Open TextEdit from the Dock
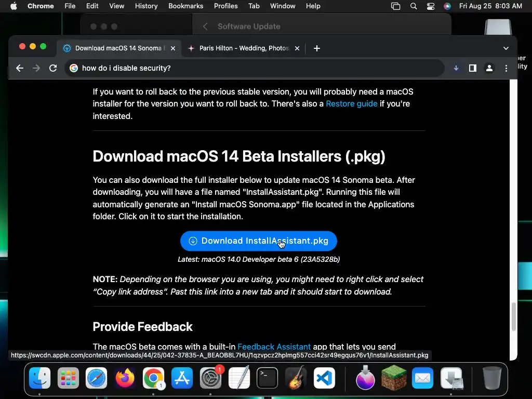This screenshot has width=532, height=399. pos(239,378)
